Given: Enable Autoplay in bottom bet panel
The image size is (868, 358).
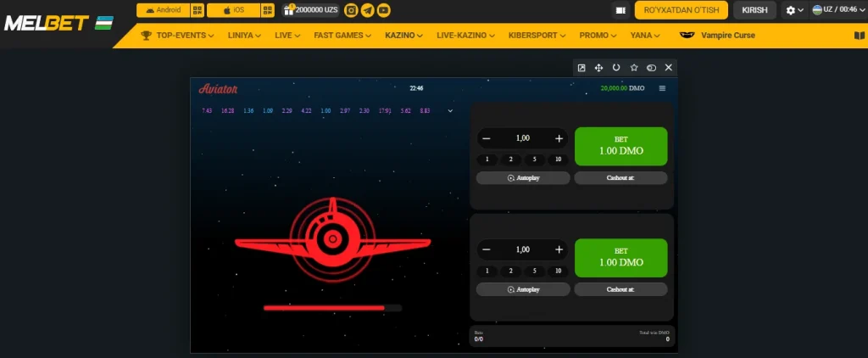Looking at the screenshot, I should pos(523,289).
